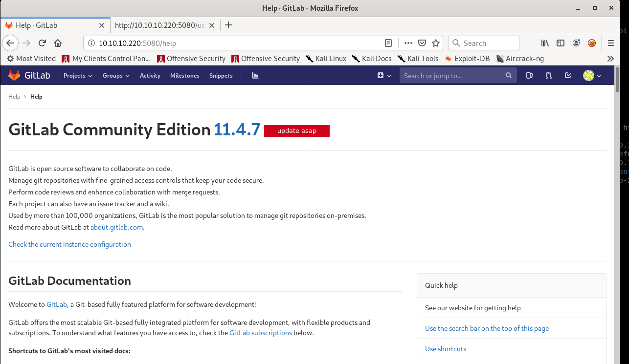Go to the Firefox home page
The width and height of the screenshot is (629, 364).
pos(58,43)
